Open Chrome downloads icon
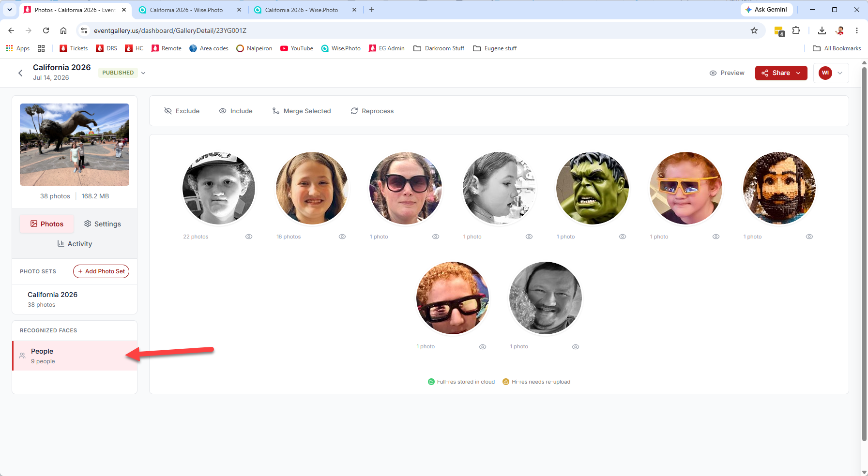Image resolution: width=868 pixels, height=476 pixels. click(x=822, y=30)
